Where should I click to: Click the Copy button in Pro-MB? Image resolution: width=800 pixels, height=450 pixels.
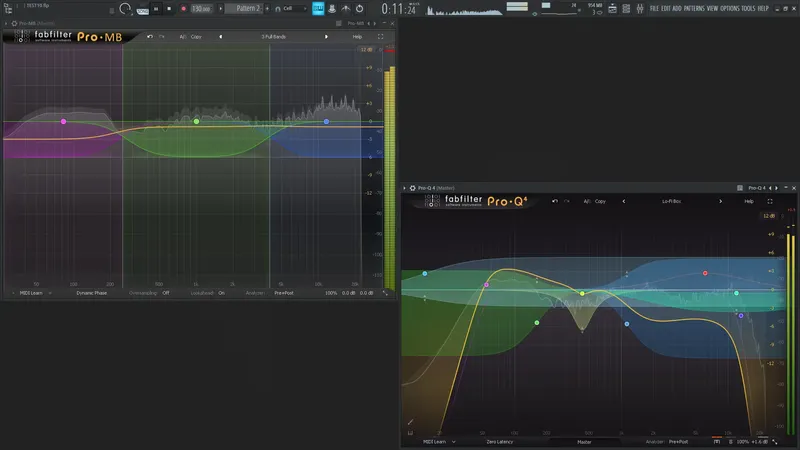pos(196,37)
